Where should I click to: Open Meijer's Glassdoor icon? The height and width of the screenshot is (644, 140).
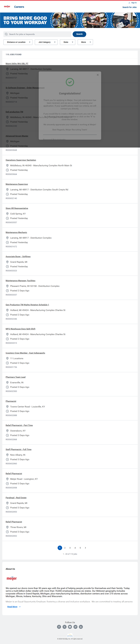[75, 627]
